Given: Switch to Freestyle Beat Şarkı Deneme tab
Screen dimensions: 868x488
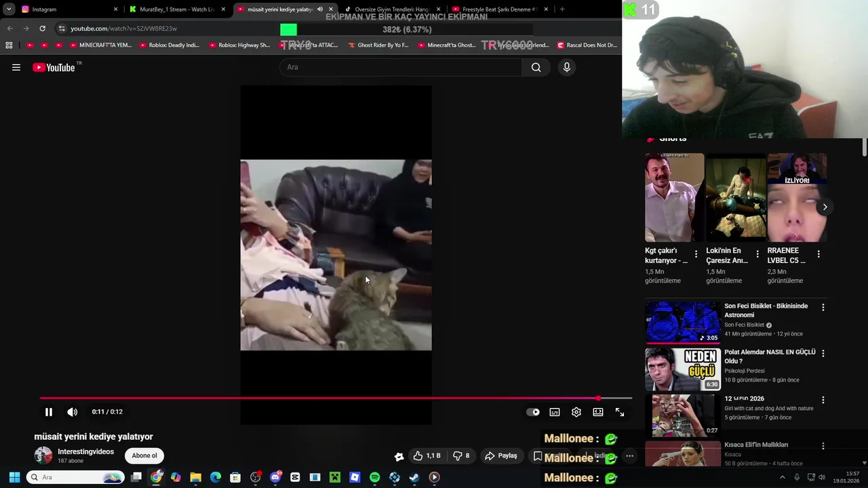Looking at the screenshot, I should pos(500,9).
